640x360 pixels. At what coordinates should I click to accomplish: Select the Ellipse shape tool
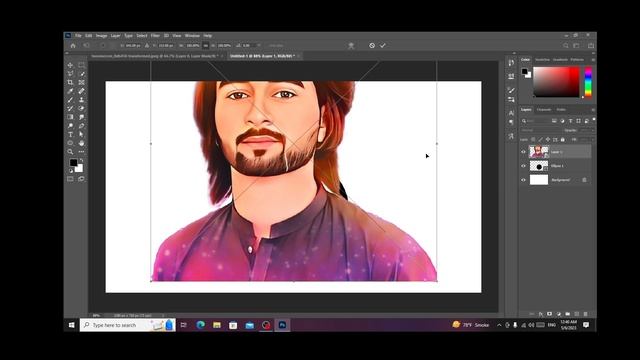tap(70, 143)
